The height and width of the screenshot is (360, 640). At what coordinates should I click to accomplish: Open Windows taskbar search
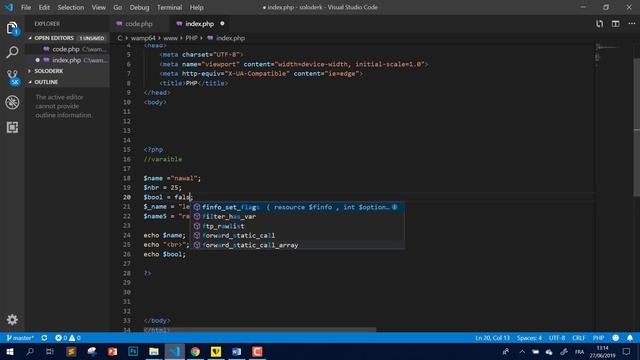point(30,351)
